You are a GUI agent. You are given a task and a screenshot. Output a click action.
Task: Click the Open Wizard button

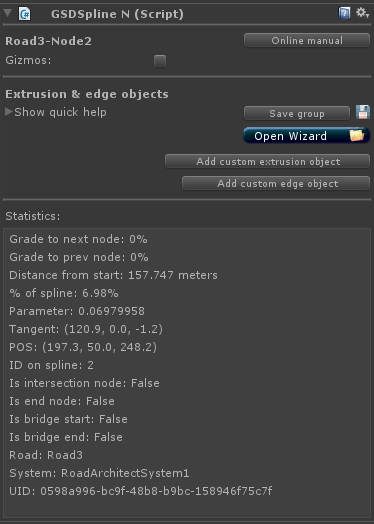click(x=306, y=136)
